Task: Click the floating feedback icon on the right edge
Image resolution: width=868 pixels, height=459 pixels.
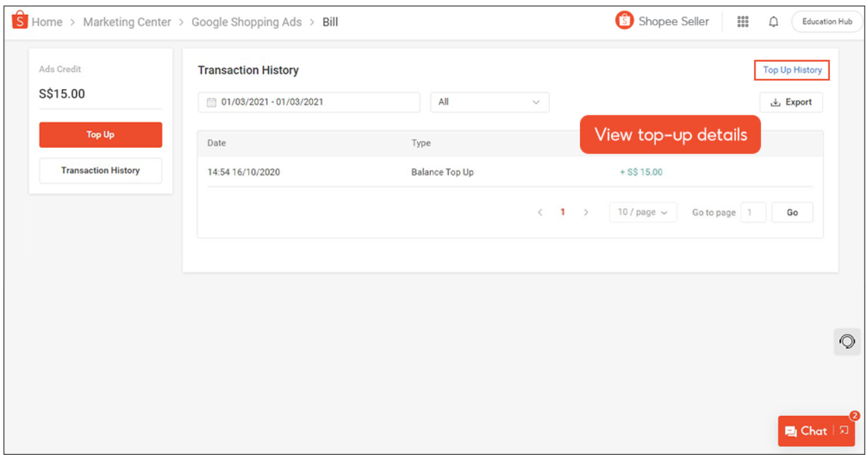Action: tap(847, 342)
